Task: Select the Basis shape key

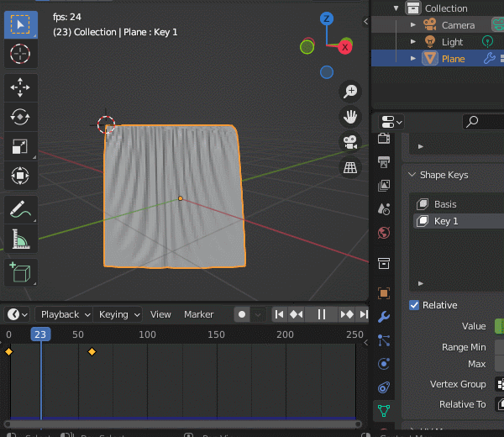Action: pos(445,204)
